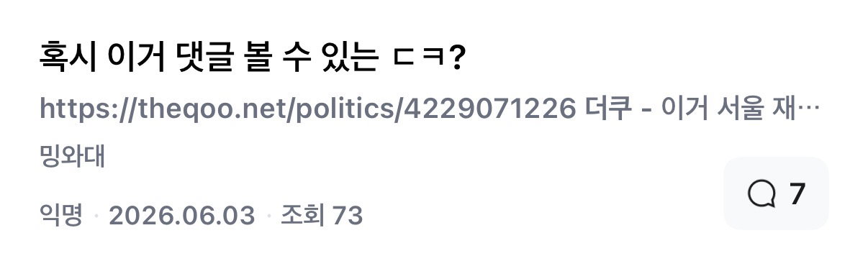
Task: Tap the gray rounded comment button background
Action: [776, 194]
